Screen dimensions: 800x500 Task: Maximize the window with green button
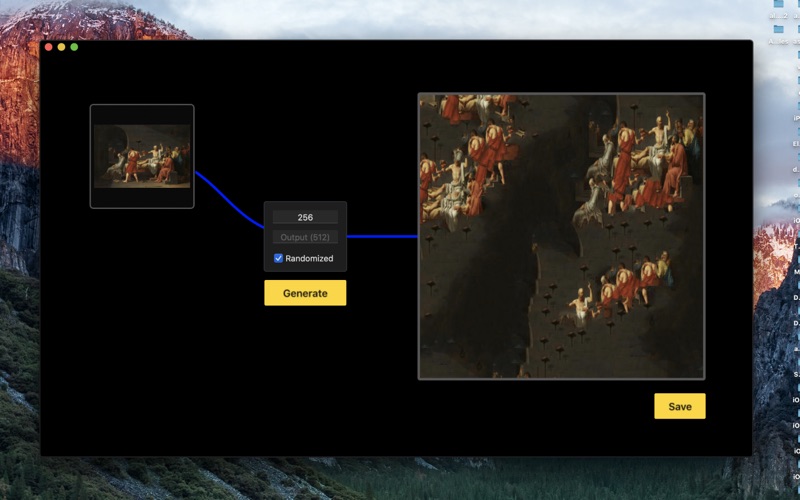coord(74,47)
